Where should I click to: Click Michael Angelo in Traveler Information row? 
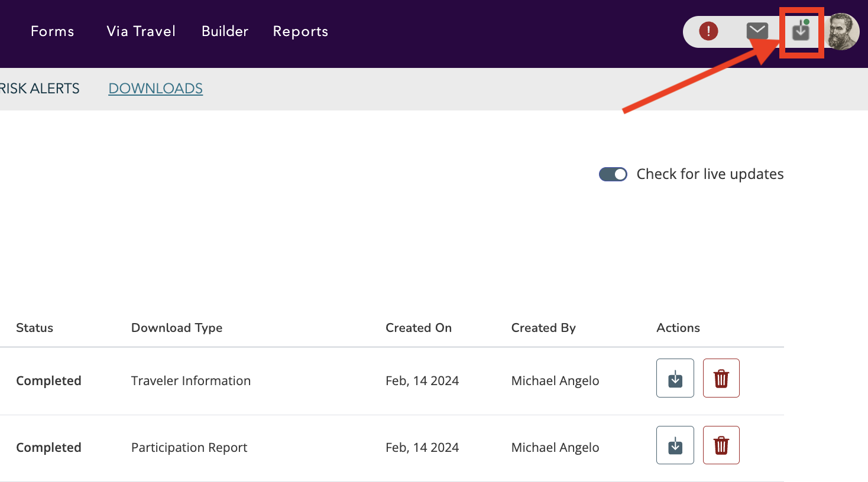555,381
